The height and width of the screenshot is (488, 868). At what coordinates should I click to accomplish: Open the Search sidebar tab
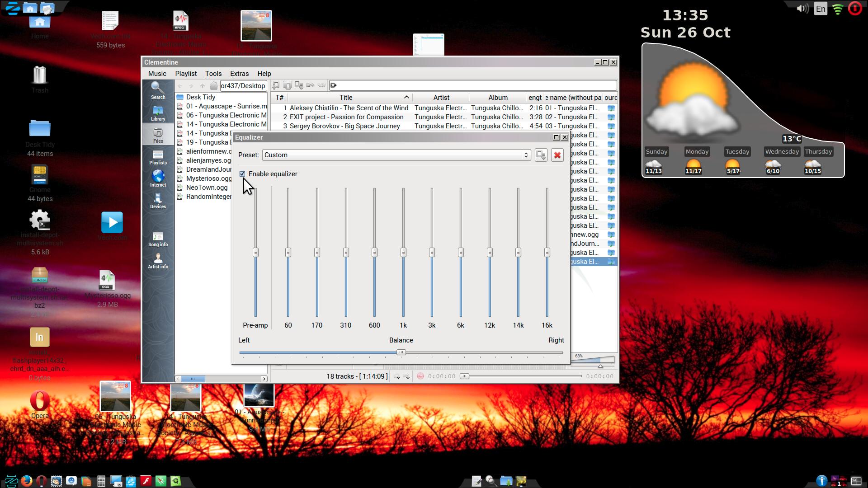pos(158,90)
